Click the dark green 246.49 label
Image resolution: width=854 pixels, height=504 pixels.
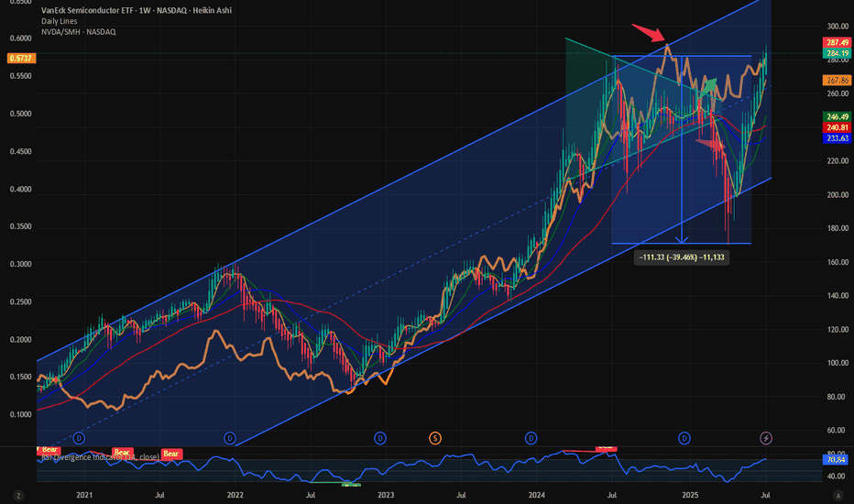(x=838, y=116)
